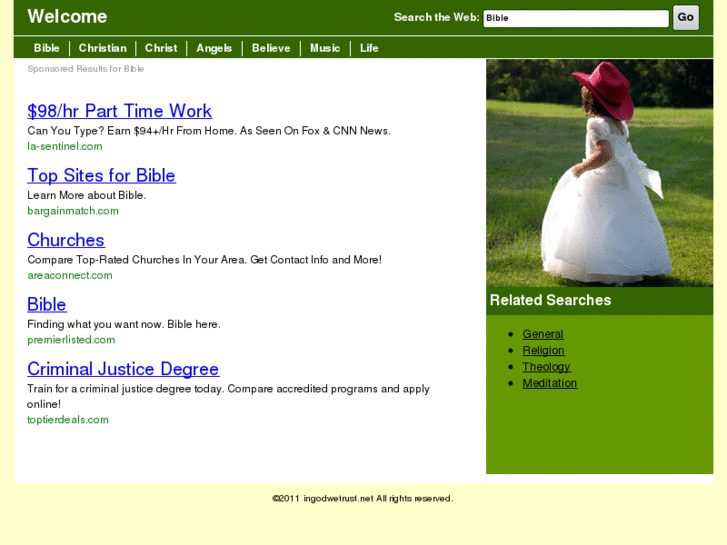Viewport: 727px width, 545px height.
Task: Visit bargainmatch.com URL link
Action: click(73, 211)
